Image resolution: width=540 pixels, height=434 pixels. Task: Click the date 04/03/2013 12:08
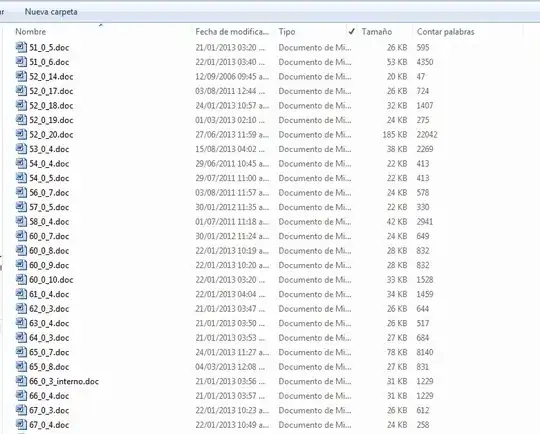230,366
